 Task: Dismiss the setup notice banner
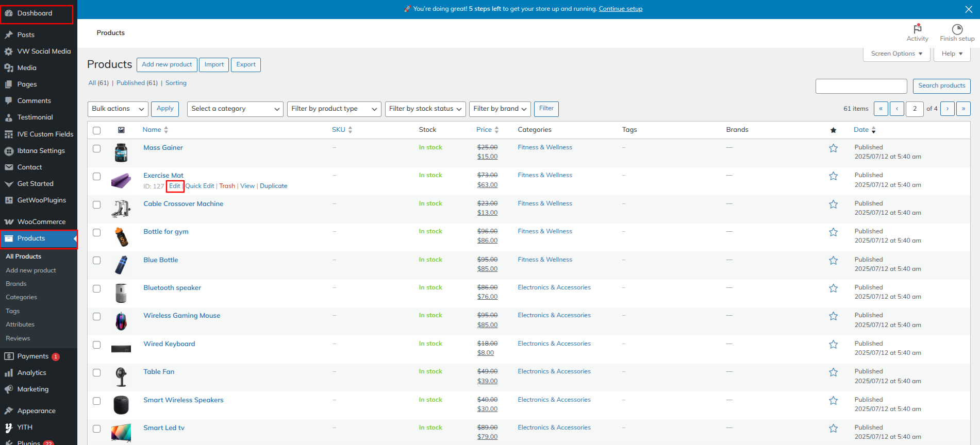click(968, 9)
